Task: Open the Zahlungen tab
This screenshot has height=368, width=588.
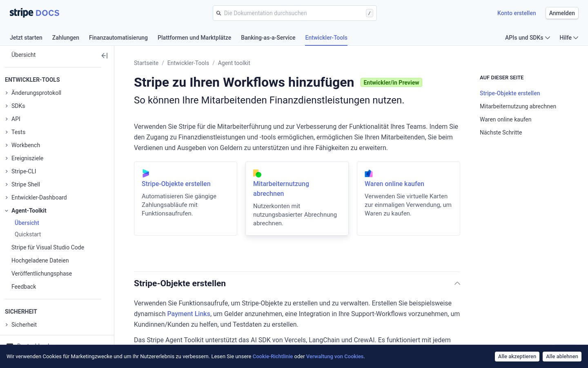Action: pos(66,38)
